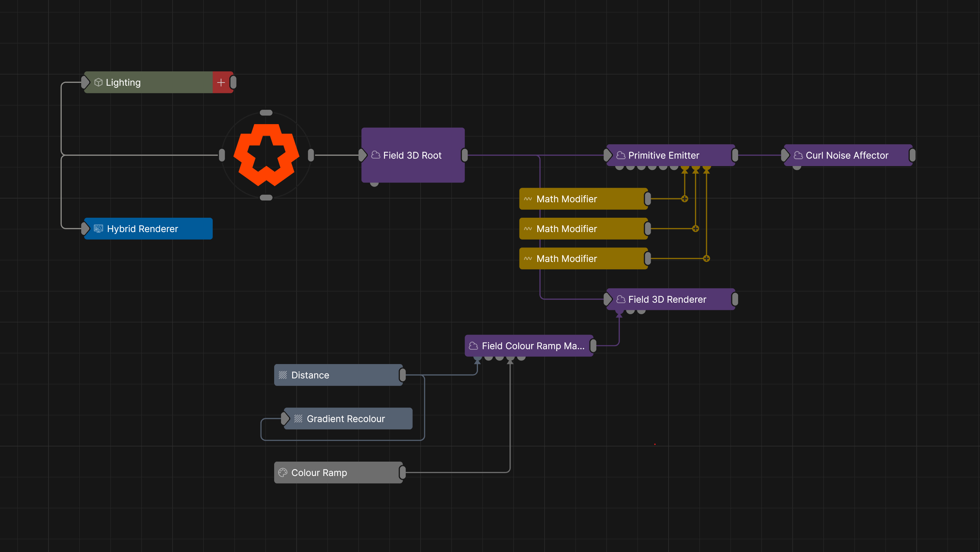
Task: Click the wave icon on top Math Modifier
Action: (x=528, y=199)
